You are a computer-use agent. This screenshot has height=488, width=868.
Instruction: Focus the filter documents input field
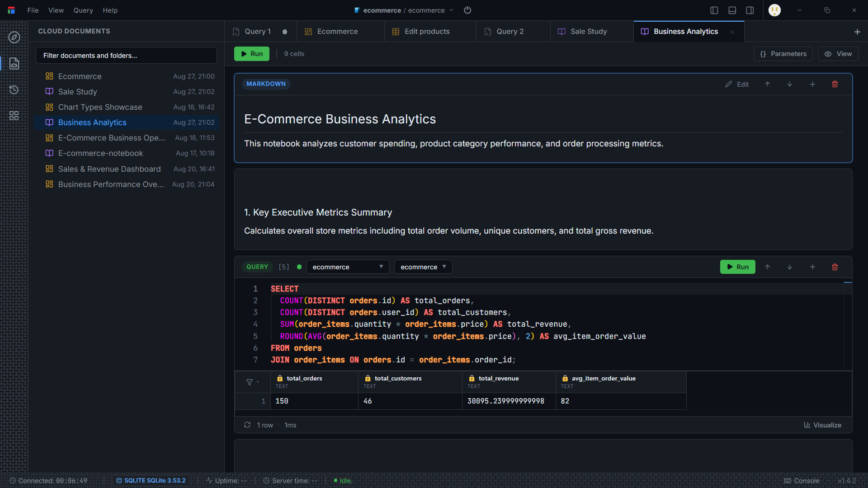pyautogui.click(x=126, y=56)
